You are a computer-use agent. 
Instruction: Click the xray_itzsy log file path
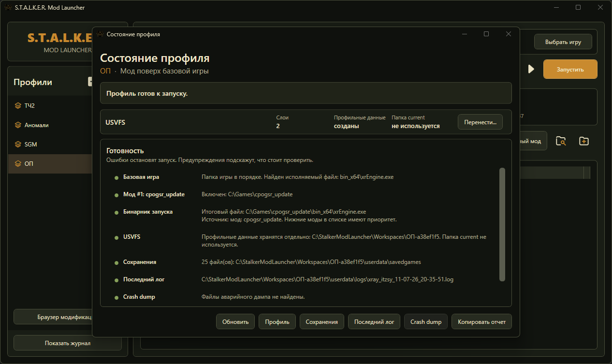[x=327, y=279]
